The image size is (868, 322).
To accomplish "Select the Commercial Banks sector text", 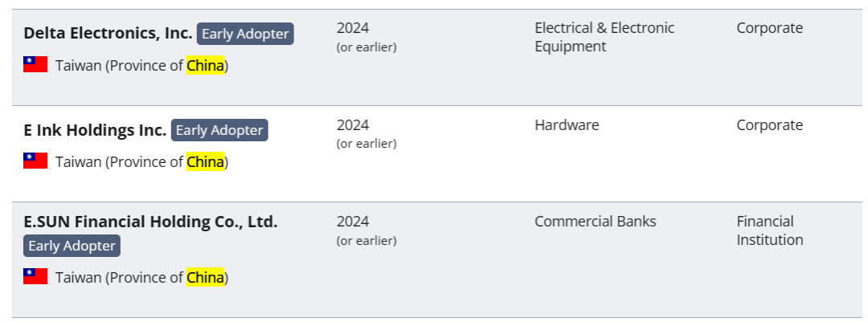I will pos(595,222).
